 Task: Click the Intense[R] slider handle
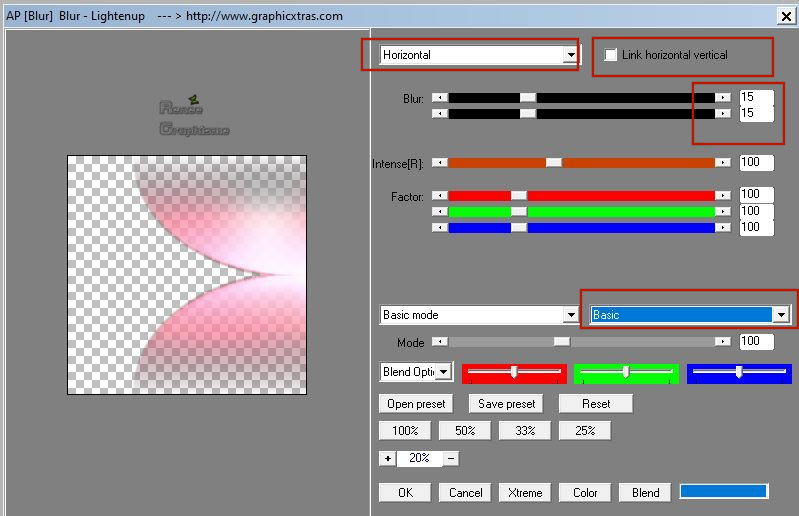pyautogui.click(x=554, y=162)
